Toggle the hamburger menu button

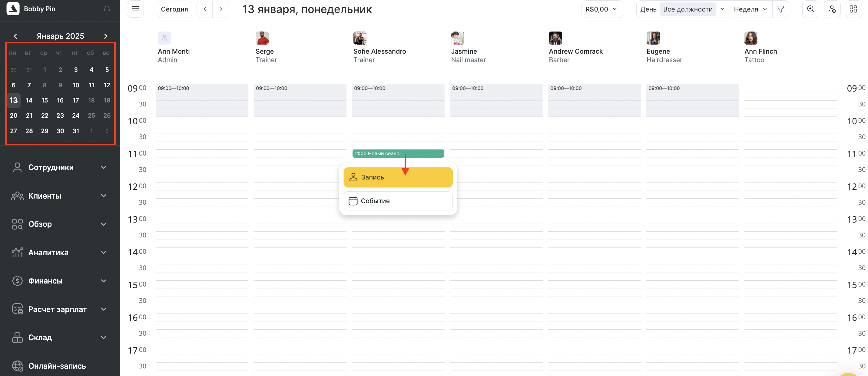click(135, 9)
